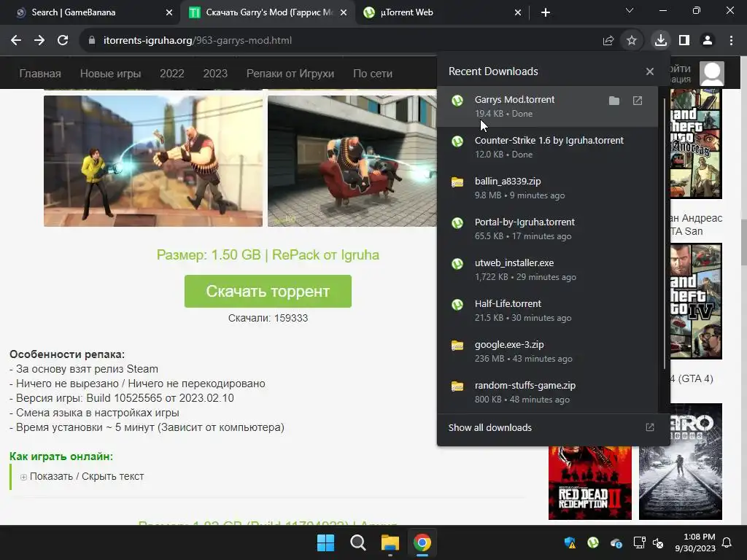This screenshot has height=560, width=747.
Task: Open Half-Life.torrent download
Action: click(547, 311)
